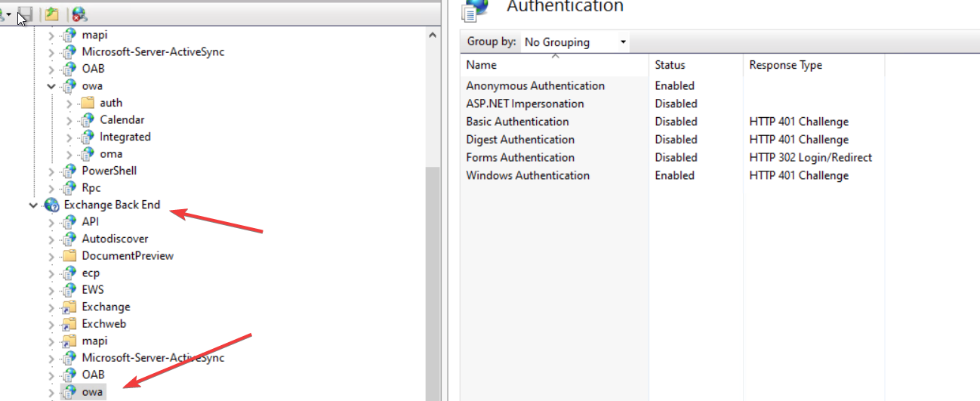
Task: Sort by the Response Type column header
Action: click(x=814, y=65)
